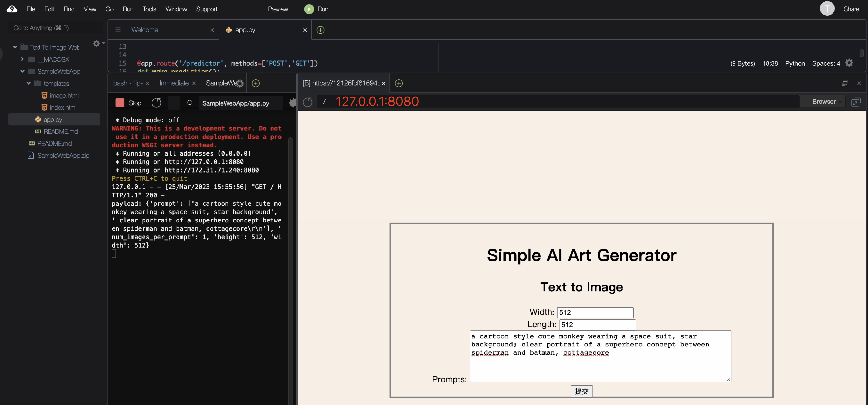
Task: Close the Welcome tab
Action: pos(212,30)
